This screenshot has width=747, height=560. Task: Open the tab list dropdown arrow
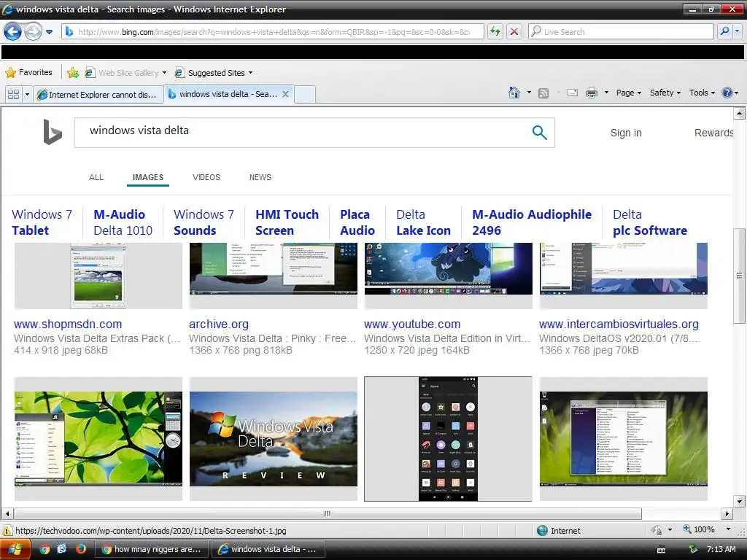[x=27, y=94]
